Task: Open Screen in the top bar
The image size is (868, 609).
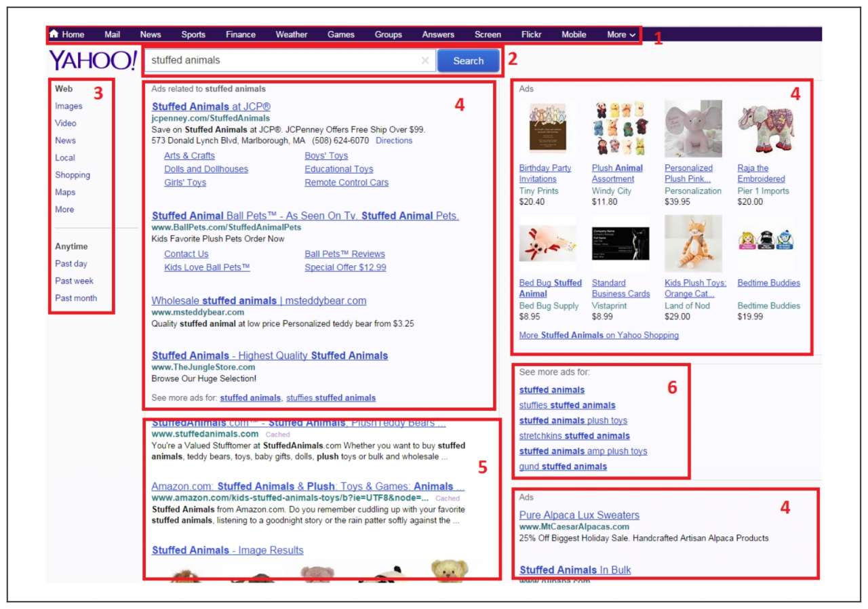Action: [488, 35]
